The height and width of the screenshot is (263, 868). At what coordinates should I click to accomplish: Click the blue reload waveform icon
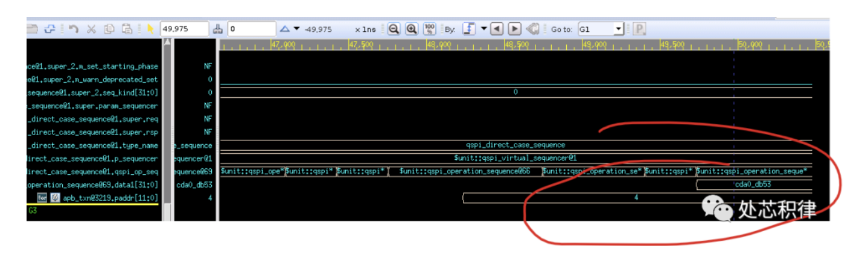pos(50,28)
